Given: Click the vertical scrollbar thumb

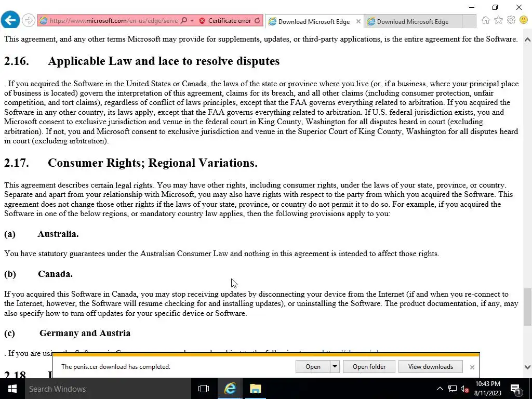Looking at the screenshot, I should click(527, 307).
